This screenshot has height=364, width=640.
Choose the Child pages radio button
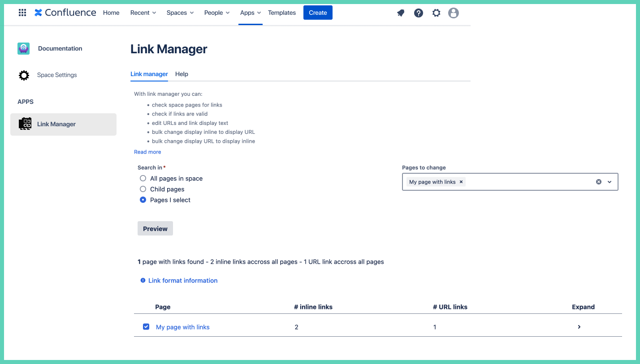pos(143,189)
